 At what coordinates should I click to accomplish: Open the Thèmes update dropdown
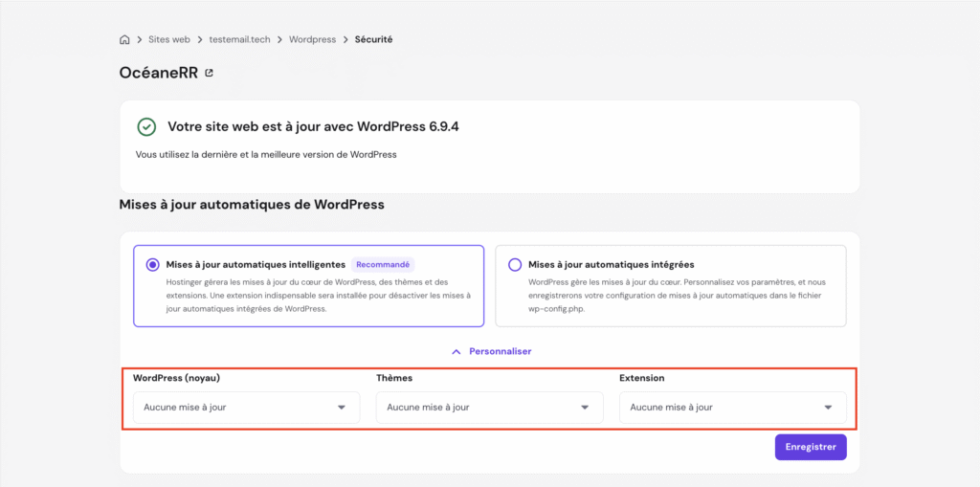coord(489,408)
